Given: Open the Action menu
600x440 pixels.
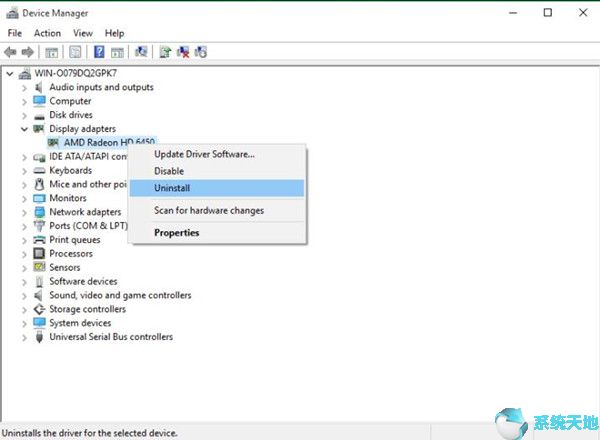Looking at the screenshot, I should coord(47,33).
